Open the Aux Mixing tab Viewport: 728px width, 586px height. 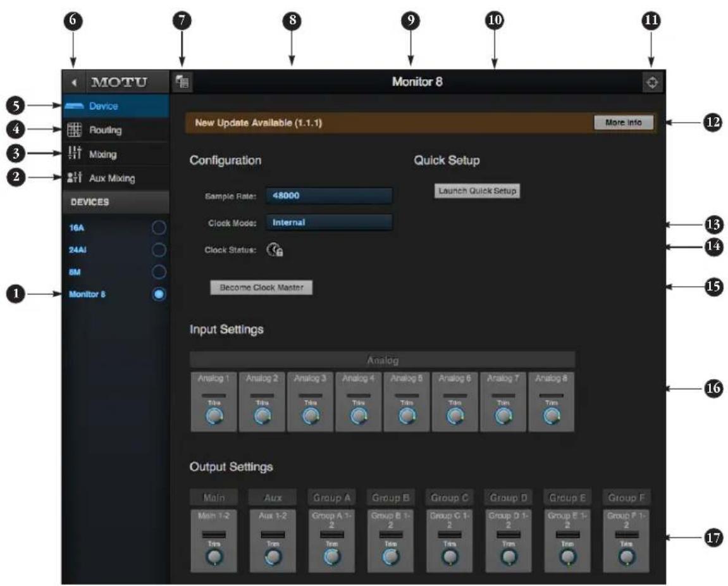click(116, 178)
